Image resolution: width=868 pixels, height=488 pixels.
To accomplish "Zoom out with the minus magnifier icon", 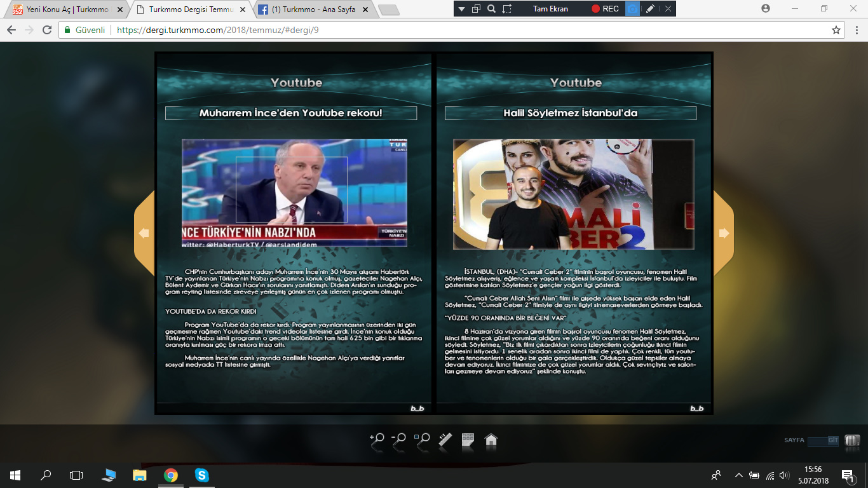I will [399, 440].
